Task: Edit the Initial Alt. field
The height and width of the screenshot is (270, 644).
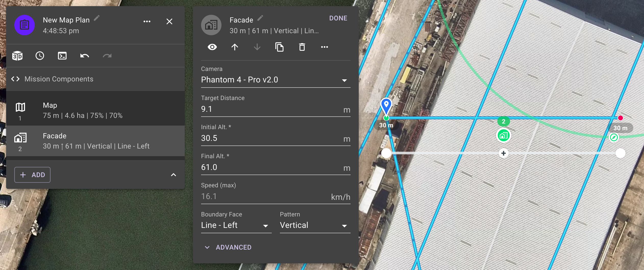Action: coord(276,138)
